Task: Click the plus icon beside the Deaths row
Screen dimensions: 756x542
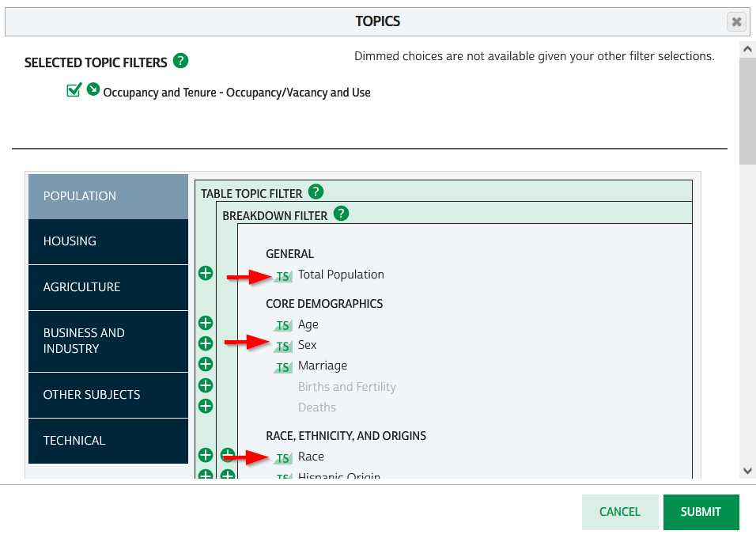Action: (x=206, y=406)
